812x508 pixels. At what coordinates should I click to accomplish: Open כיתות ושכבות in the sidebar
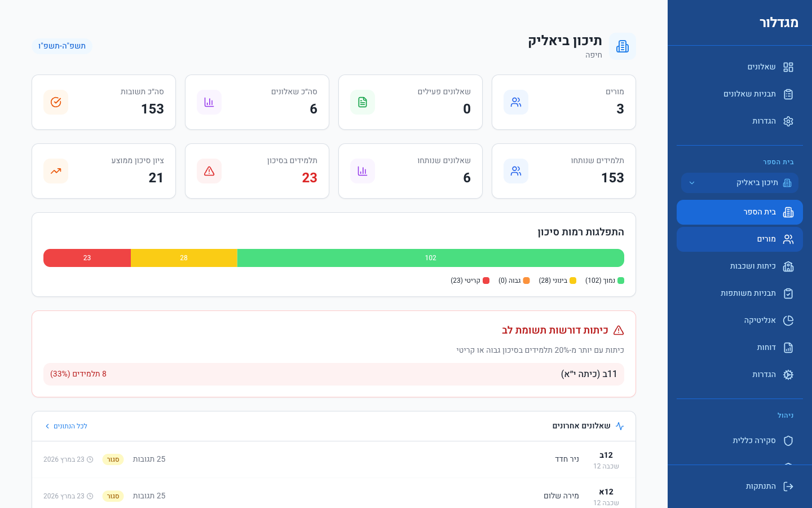click(x=740, y=266)
